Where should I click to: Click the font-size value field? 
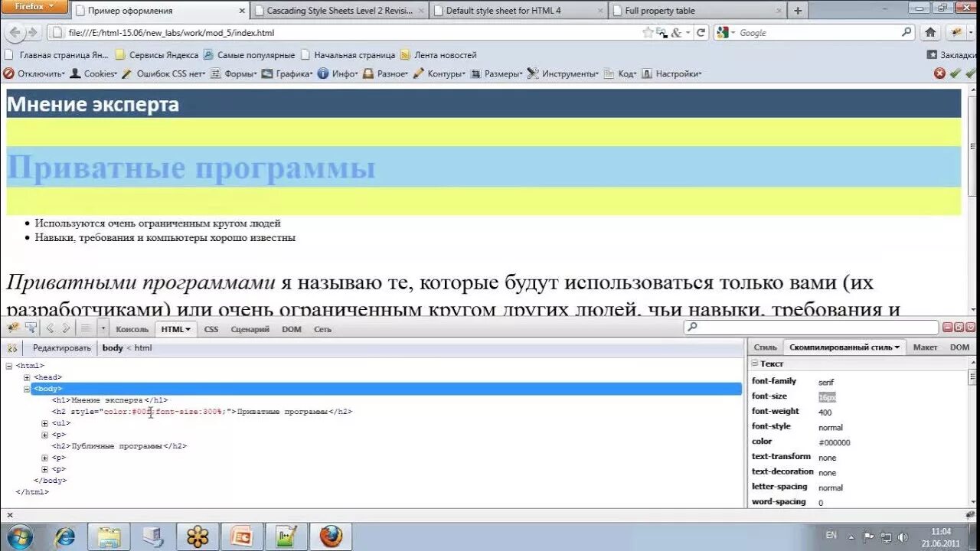pos(827,396)
